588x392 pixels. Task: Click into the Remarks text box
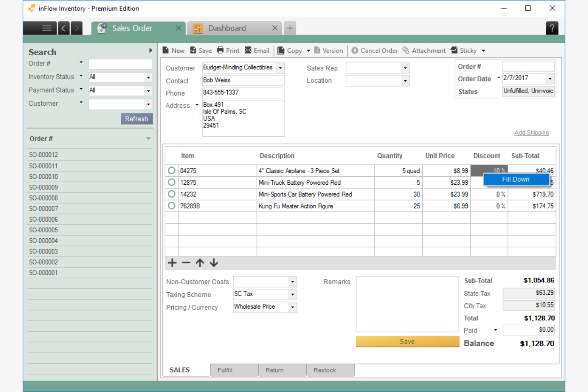407,304
